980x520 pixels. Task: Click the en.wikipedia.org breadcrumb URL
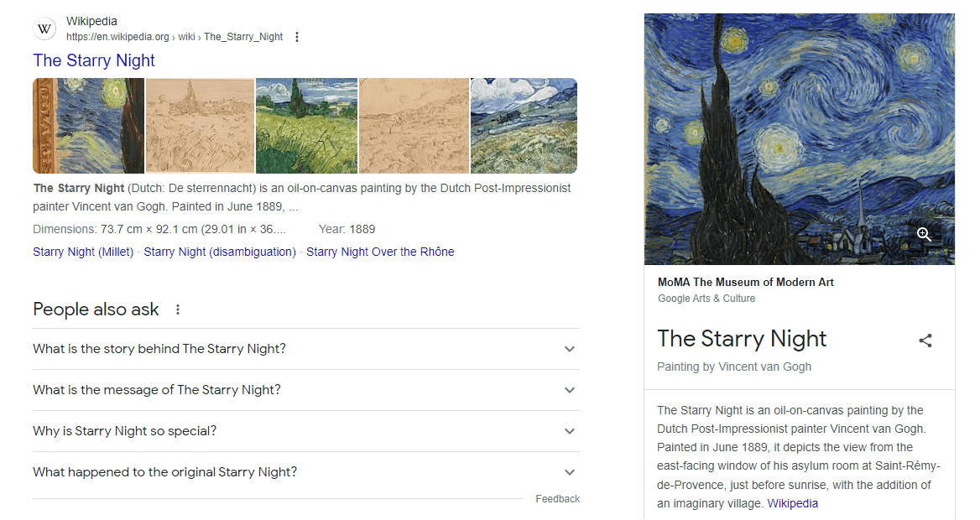point(175,37)
